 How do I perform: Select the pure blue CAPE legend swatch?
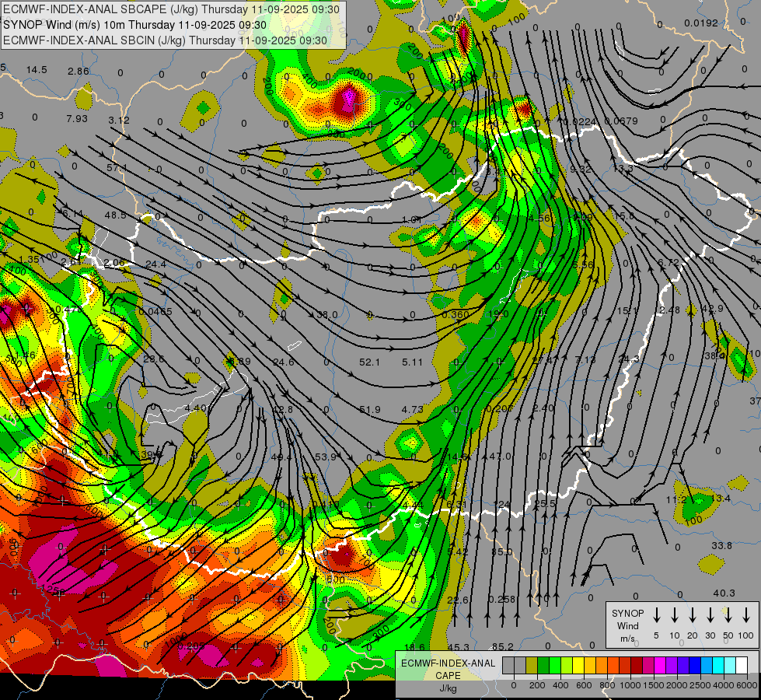coord(695,665)
